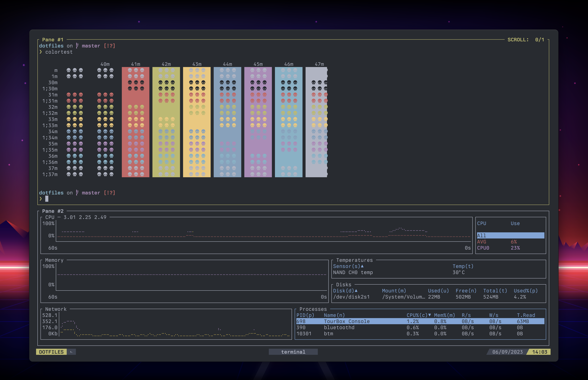Viewport: 588px width, 380px height.
Task: Click the 1;31m row label
Action: [50, 101]
